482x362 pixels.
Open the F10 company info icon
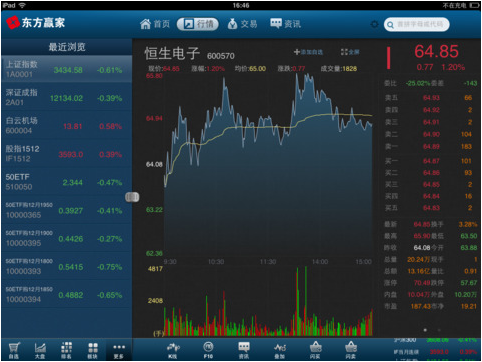point(208,350)
